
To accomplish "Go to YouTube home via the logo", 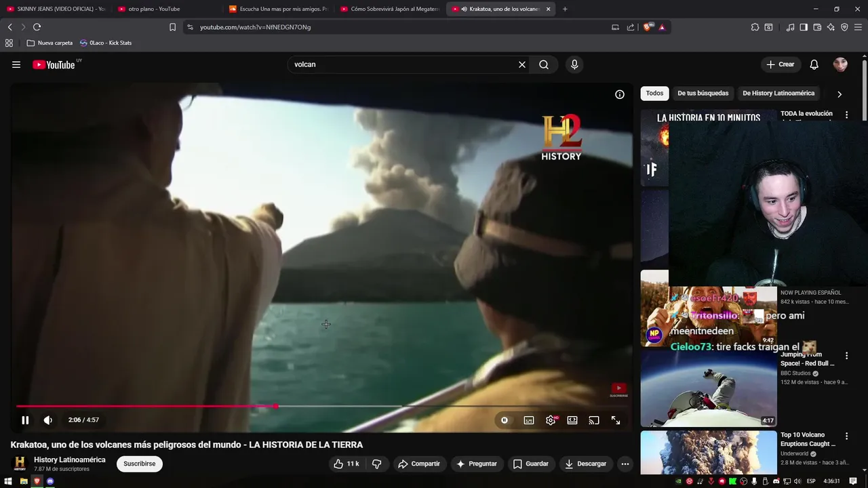I will tap(54, 64).
